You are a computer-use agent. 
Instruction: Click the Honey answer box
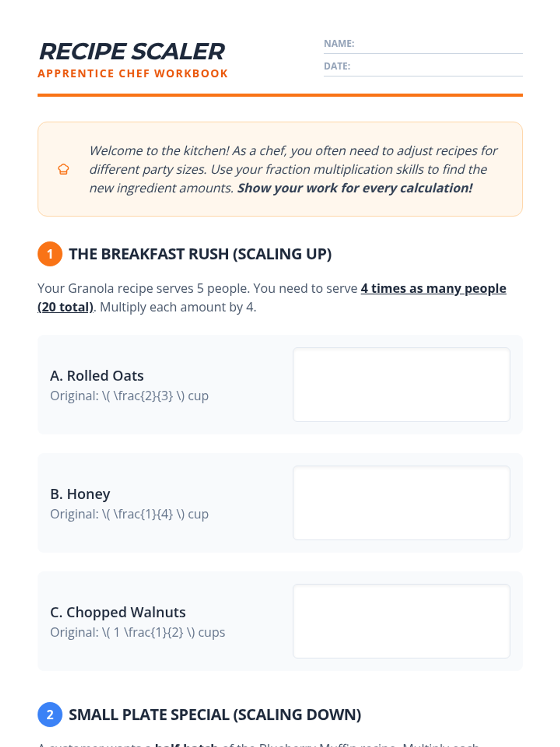pos(401,503)
